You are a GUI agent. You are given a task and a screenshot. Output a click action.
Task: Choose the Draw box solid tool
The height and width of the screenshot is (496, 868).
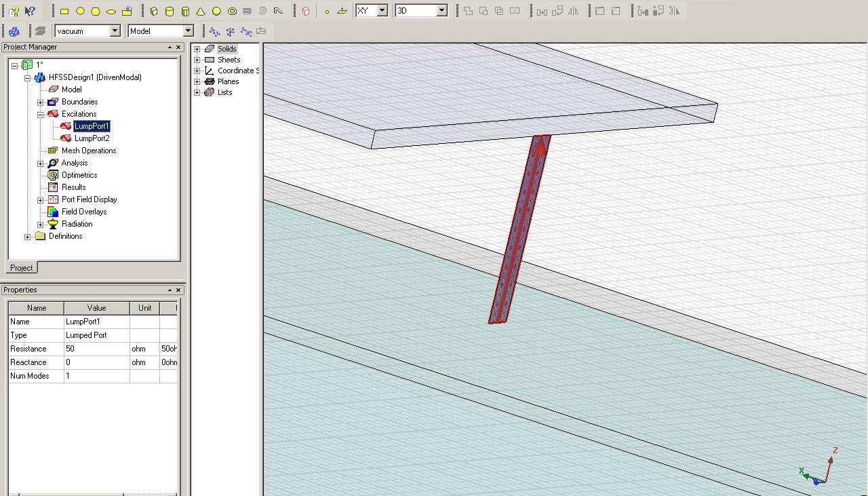[154, 11]
